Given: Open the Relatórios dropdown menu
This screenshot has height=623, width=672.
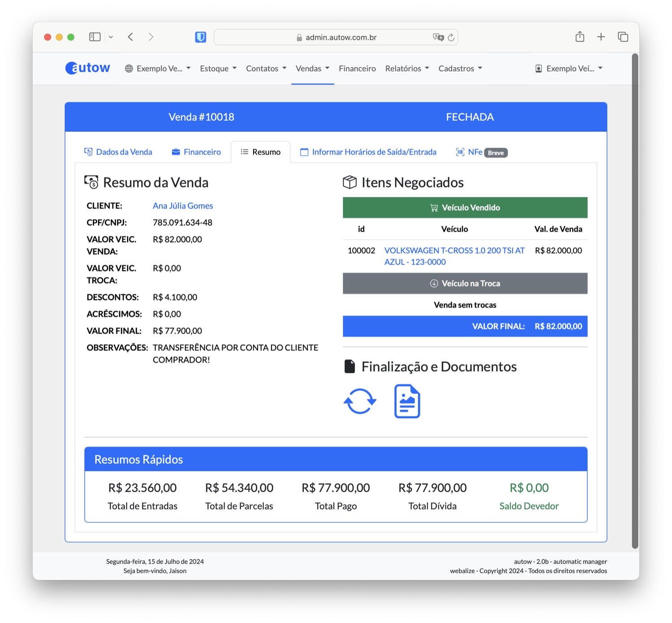Looking at the screenshot, I should (407, 69).
